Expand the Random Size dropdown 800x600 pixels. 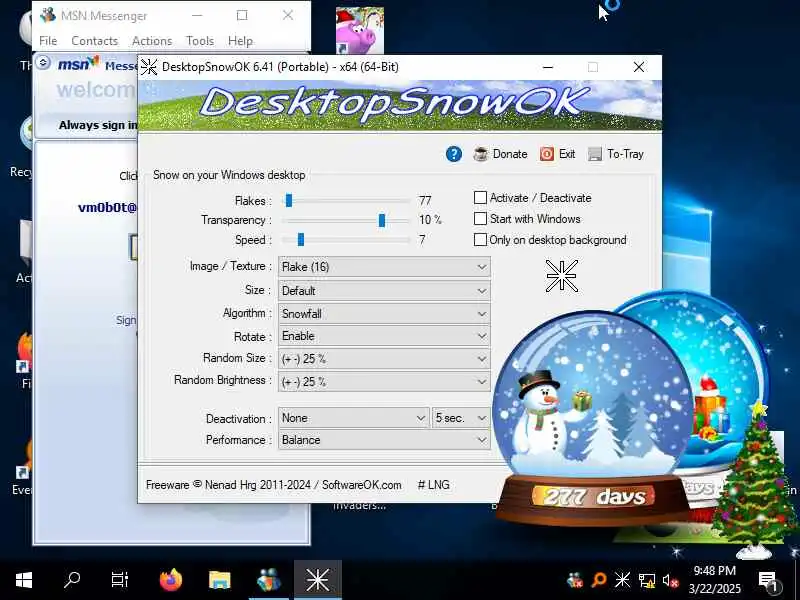pos(384,359)
